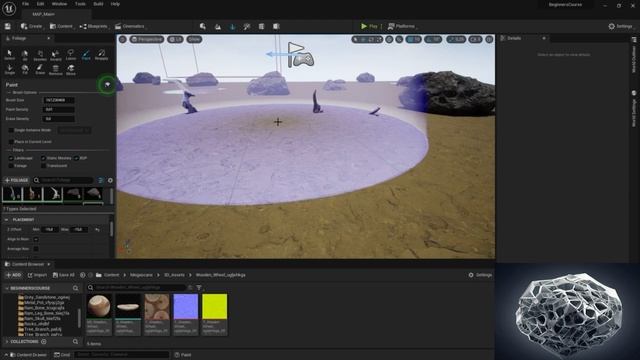Enable the Foliage filter checkbox
640x360 pixels.
(x=11, y=166)
